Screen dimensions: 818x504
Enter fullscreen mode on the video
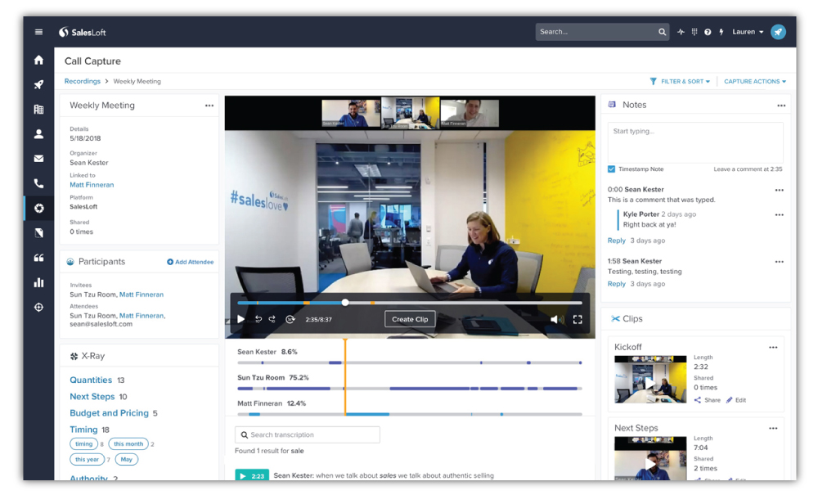(x=578, y=319)
